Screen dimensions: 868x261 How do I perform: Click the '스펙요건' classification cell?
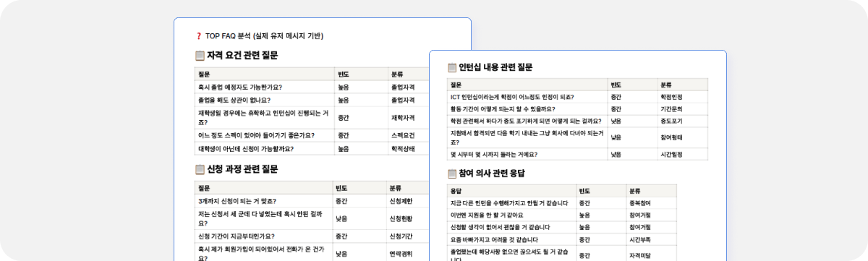[402, 135]
